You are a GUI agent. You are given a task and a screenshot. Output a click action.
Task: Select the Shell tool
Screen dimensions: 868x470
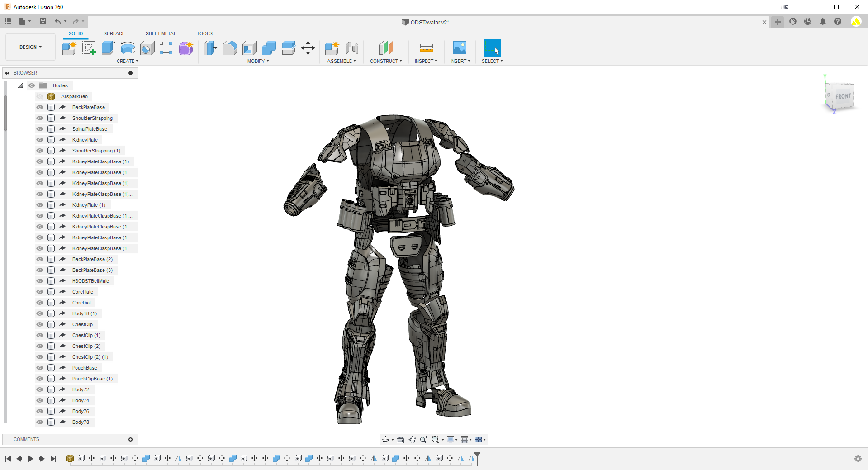point(249,48)
